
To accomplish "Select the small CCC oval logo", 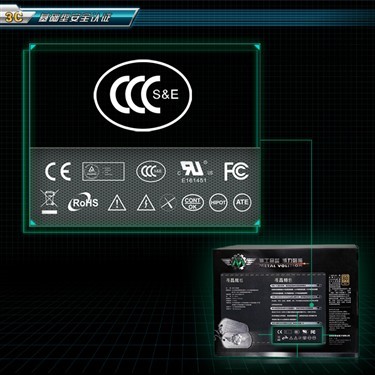I will point(151,171).
